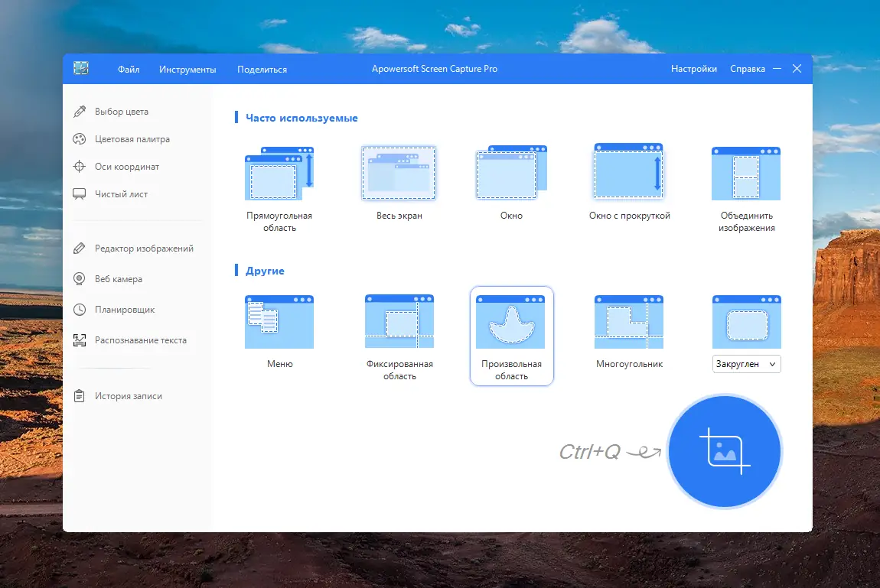
Task: Select the Fixed area capture mode
Action: click(x=398, y=321)
